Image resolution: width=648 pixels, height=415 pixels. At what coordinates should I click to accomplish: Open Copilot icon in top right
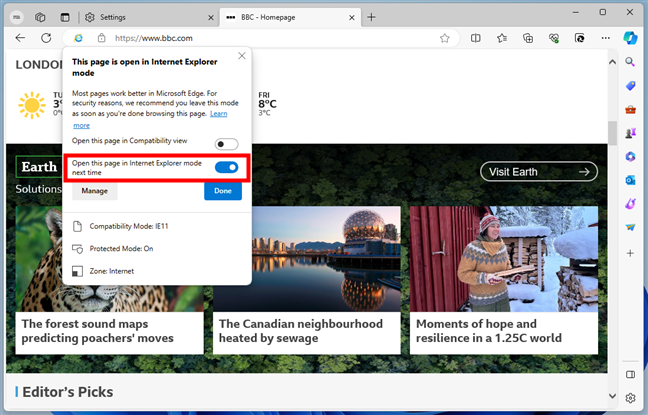630,38
